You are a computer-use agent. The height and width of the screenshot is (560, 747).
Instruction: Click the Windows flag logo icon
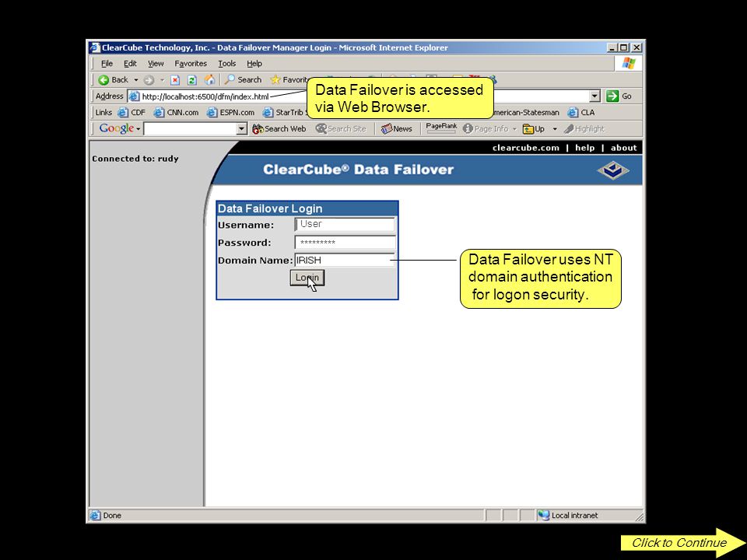click(629, 63)
